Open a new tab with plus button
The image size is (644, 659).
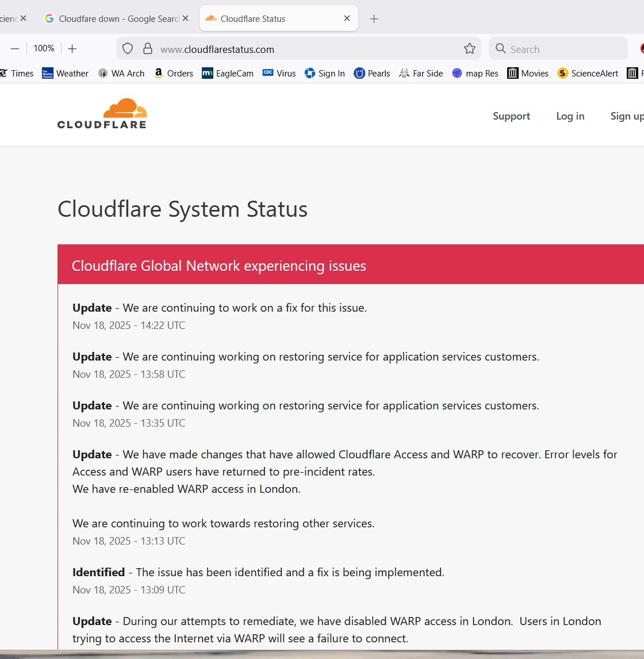374,19
